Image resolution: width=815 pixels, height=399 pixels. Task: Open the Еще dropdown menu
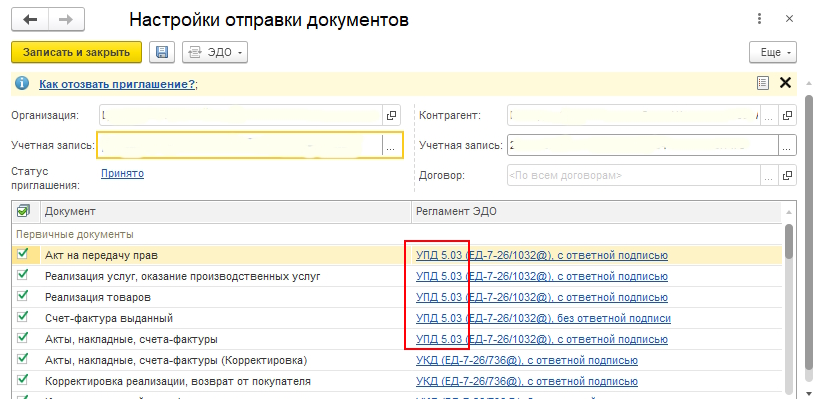[772, 52]
